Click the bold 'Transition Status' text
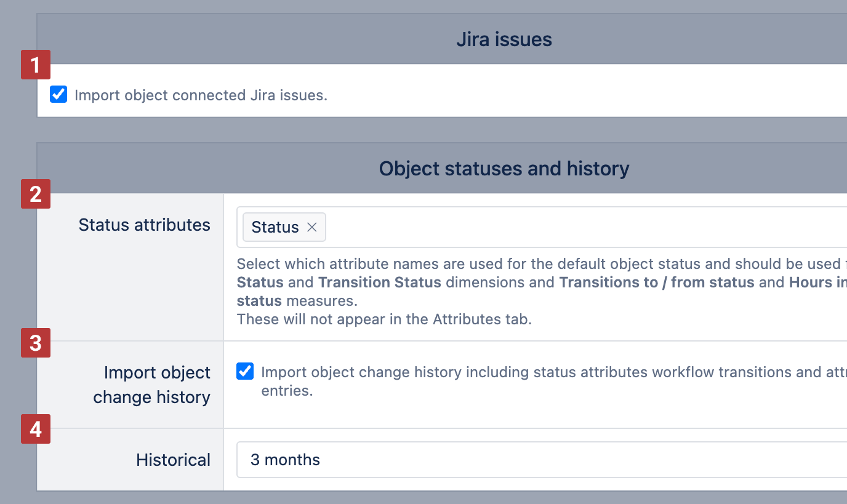Screen dimensions: 847x504 tap(379, 282)
